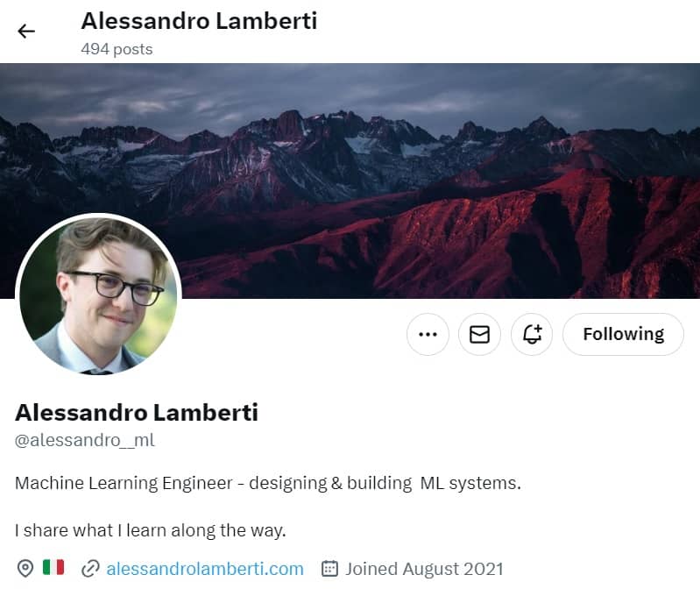The image size is (700, 596).
Task: Click the header title Alessandro Lamberti at top
Action: [x=199, y=21]
